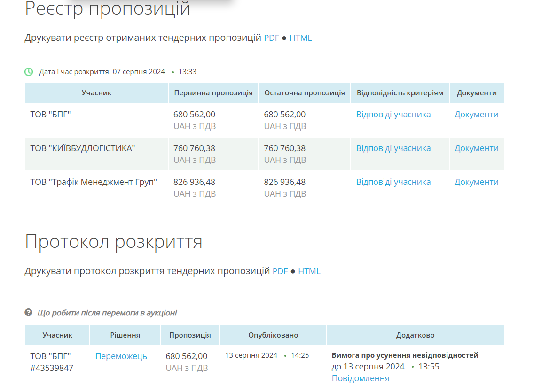The width and height of the screenshot is (533, 392).
Task: Click the Остаточна пропозиція column header
Action: (305, 93)
